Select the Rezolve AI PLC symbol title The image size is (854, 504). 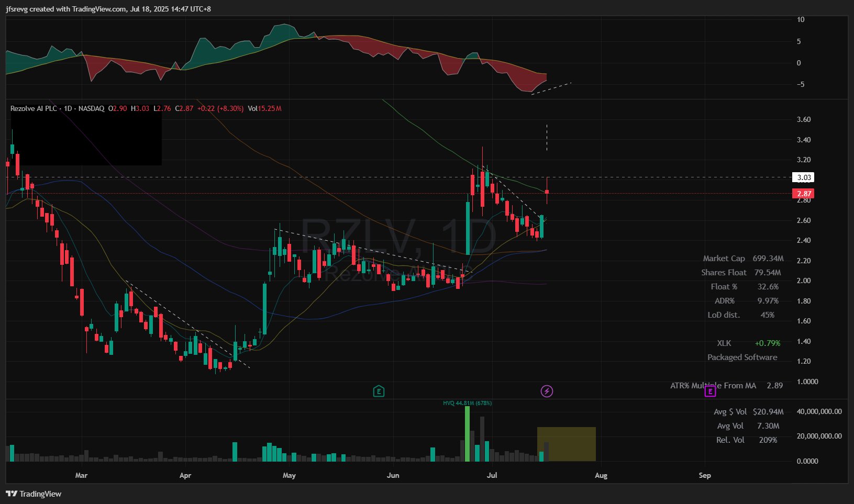[x=34, y=108]
